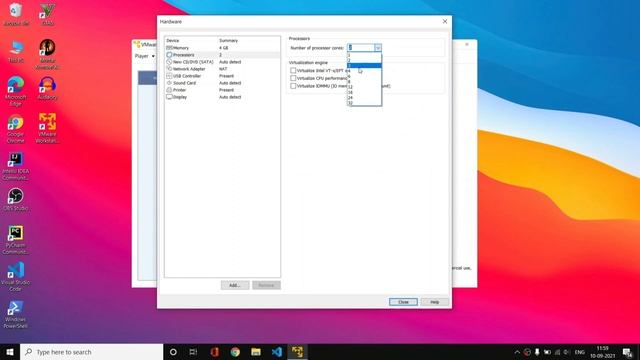Choose 24 cores in dropdown list
640x360 pixels.
pos(364,98)
